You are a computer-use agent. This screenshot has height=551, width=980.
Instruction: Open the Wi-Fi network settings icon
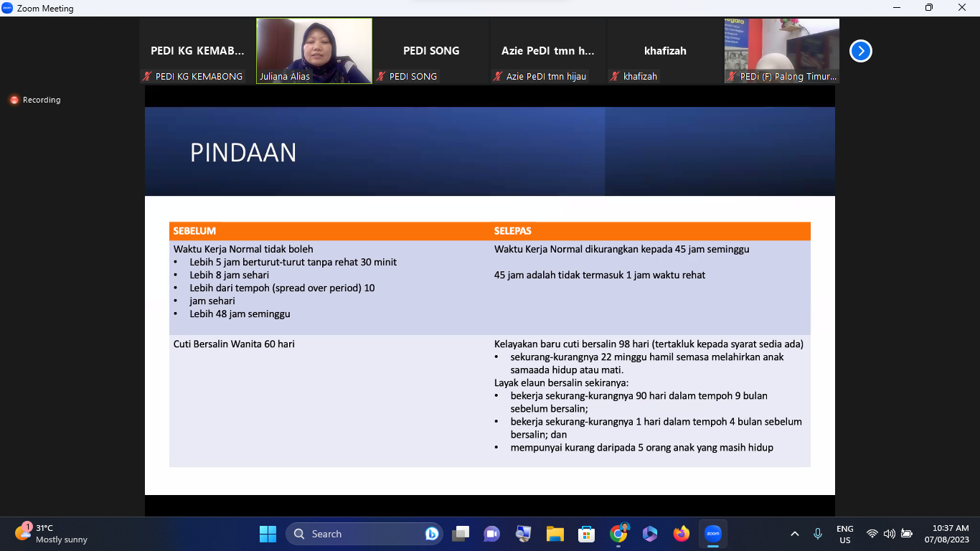pos(872,534)
